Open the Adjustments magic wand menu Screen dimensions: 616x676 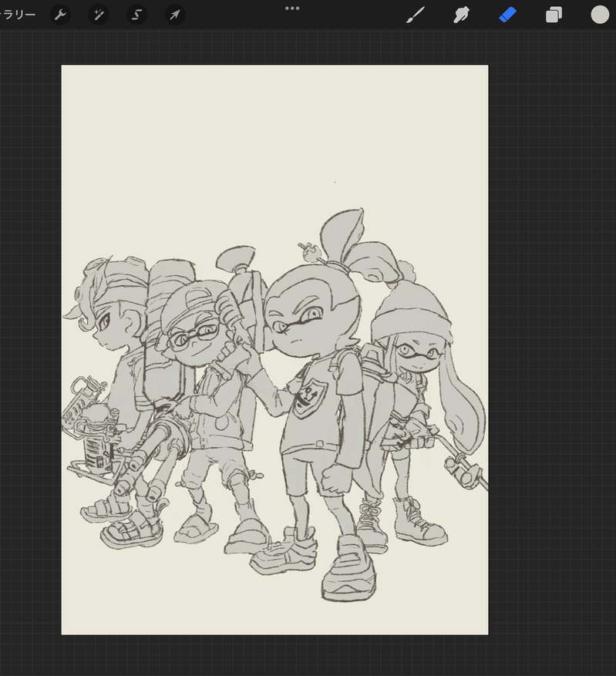pyautogui.click(x=99, y=15)
